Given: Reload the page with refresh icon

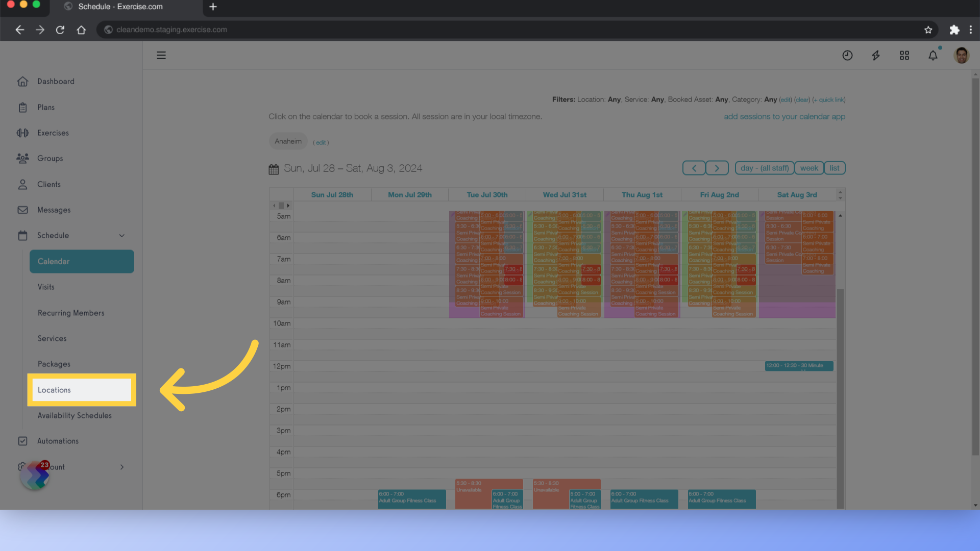Looking at the screenshot, I should (60, 30).
